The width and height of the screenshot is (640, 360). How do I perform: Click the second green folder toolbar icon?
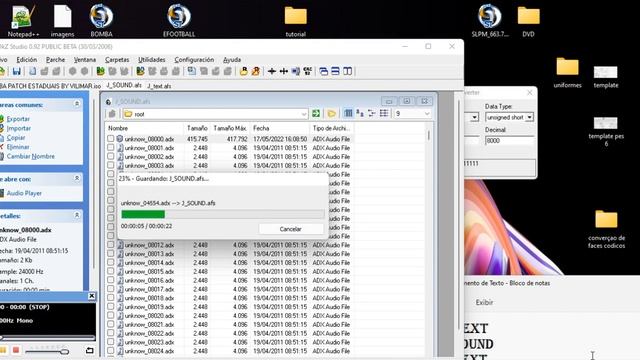click(x=140, y=71)
